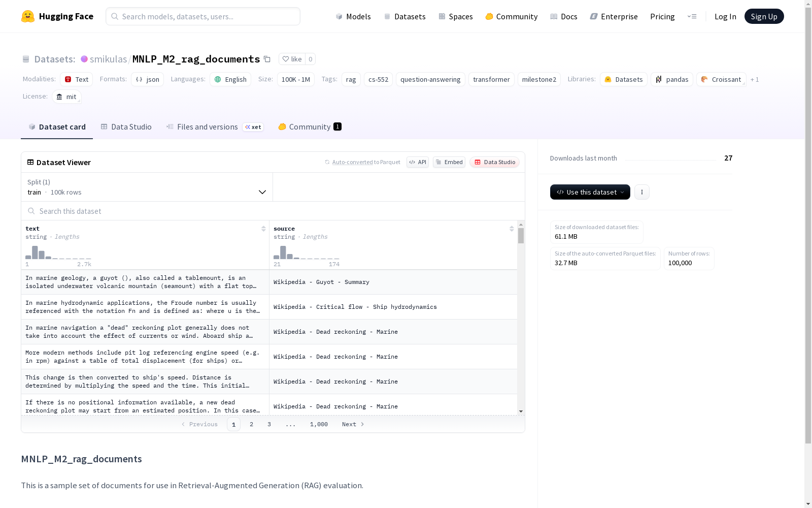Go to page 2 of the viewer
This screenshot has height=508, width=812.
click(x=251, y=424)
